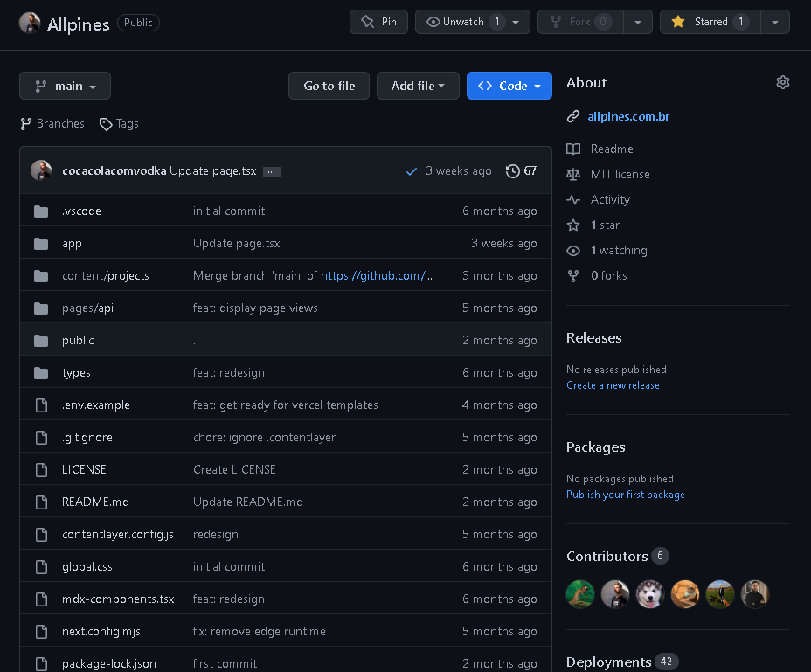The height and width of the screenshot is (672, 811).
Task: Open the Deployments heading link
Action: [x=622, y=662]
